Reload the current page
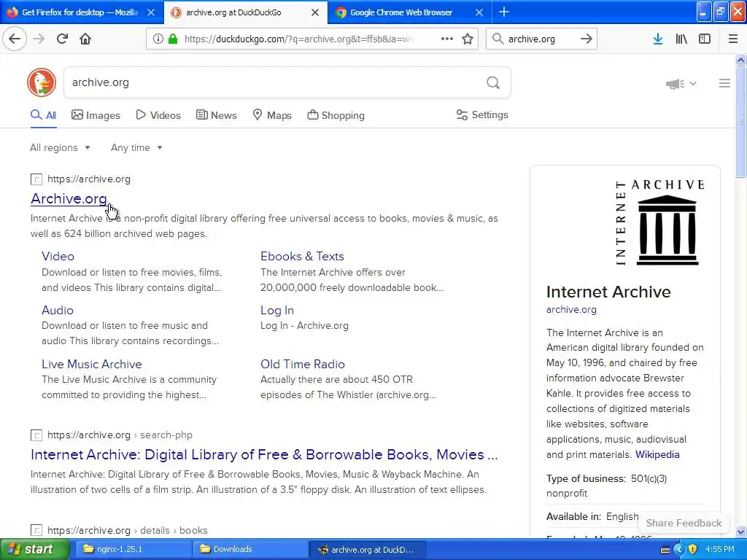Screen dimensions: 747x560 click(62, 39)
